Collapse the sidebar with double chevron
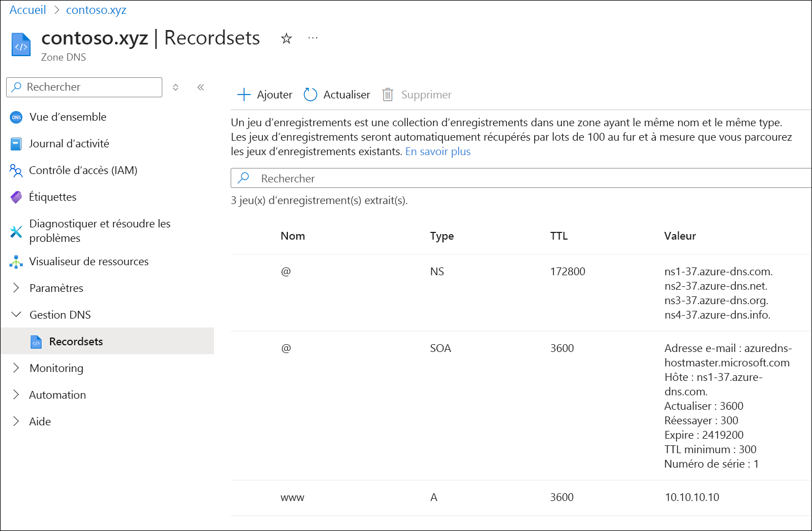 pyautogui.click(x=201, y=87)
